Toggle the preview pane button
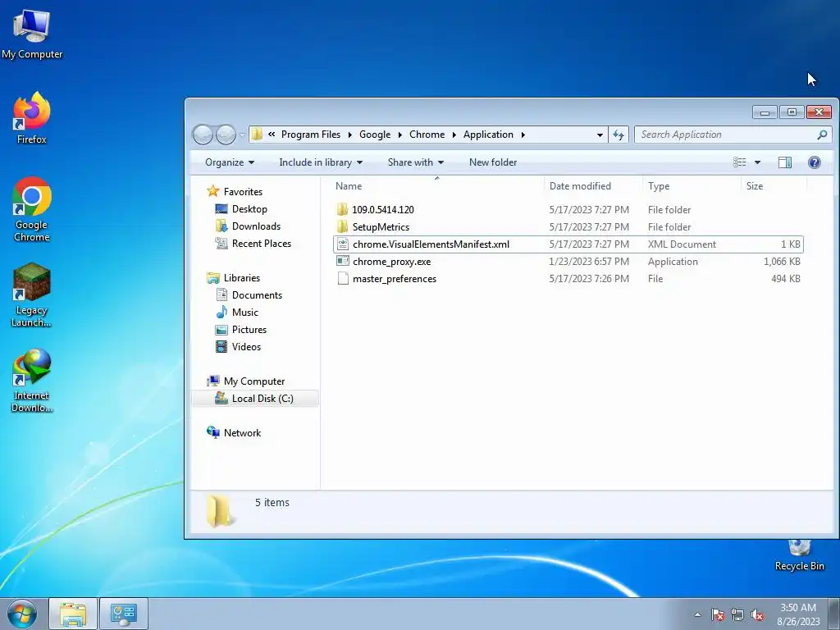Image resolution: width=840 pixels, height=630 pixels. point(785,162)
